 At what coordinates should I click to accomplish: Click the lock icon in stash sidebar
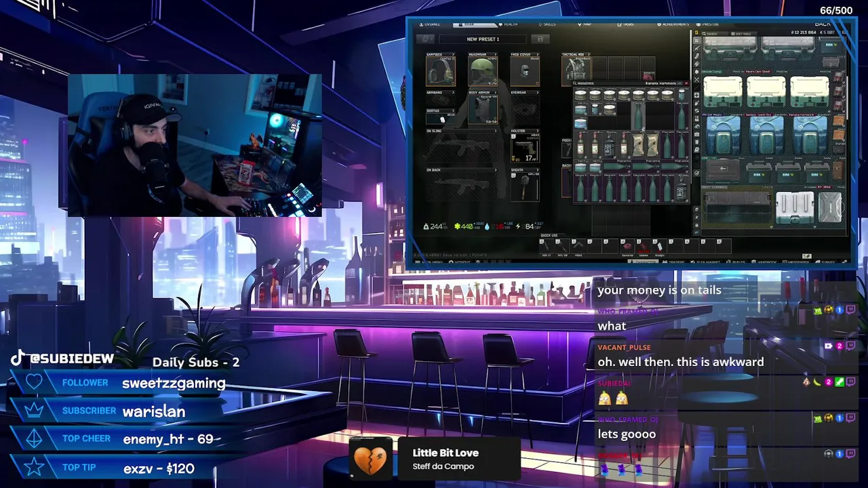(696, 225)
